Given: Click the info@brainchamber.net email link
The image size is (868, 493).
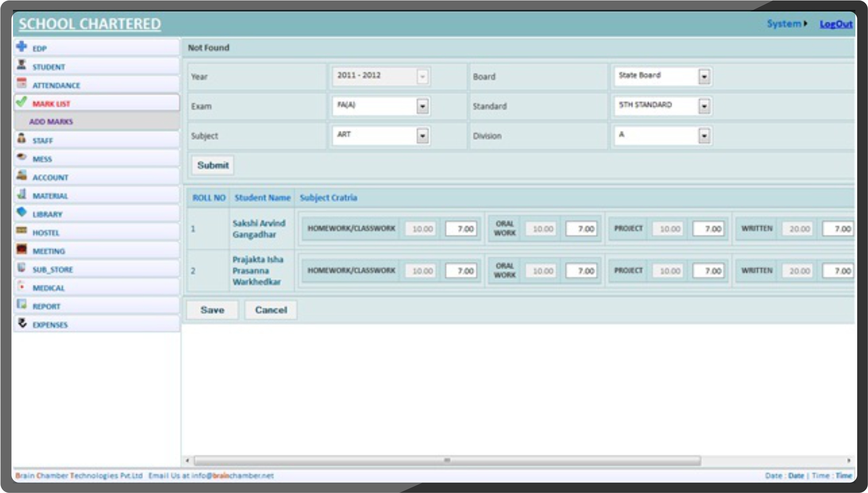Looking at the screenshot, I should click(x=232, y=475).
